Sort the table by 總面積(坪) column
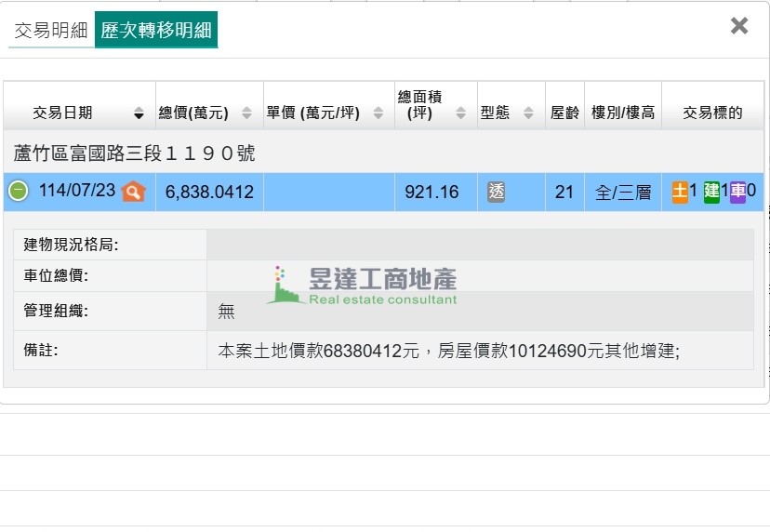 (x=461, y=113)
